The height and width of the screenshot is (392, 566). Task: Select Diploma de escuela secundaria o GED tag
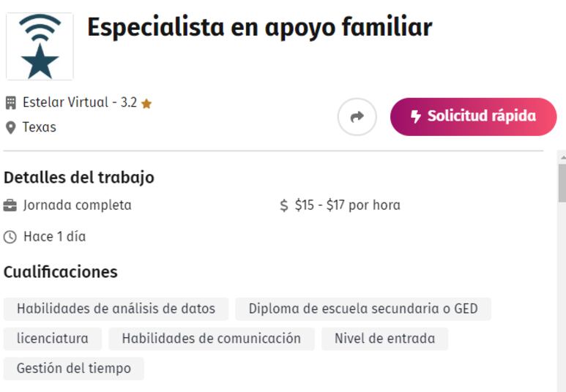(x=363, y=309)
